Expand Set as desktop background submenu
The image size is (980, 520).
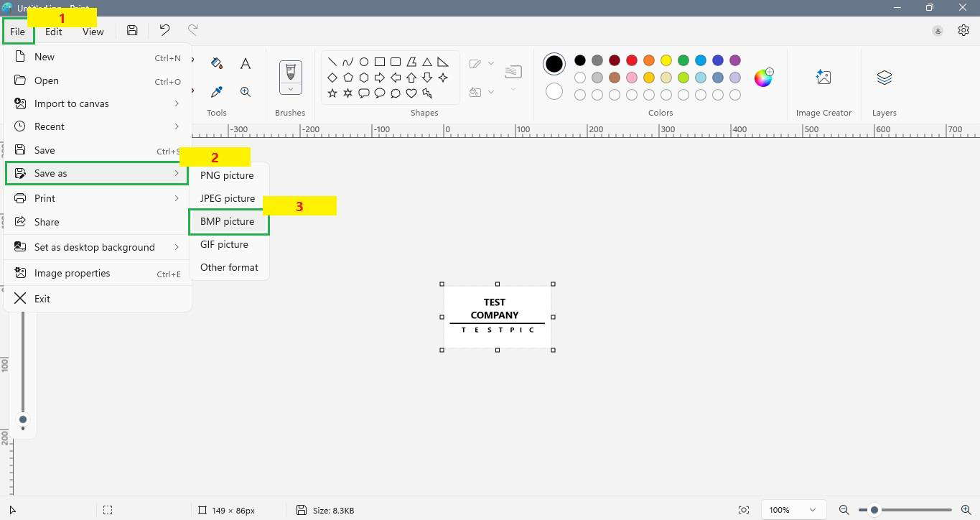(x=97, y=247)
